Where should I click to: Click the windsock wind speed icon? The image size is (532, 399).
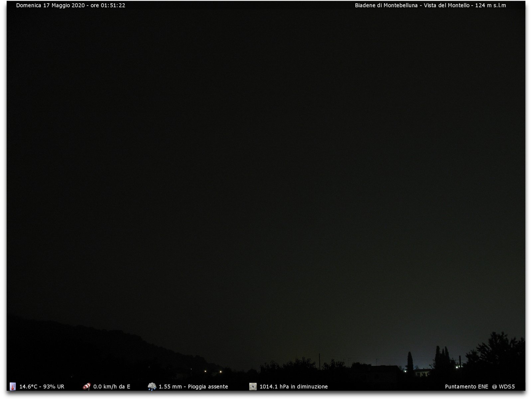87,386
